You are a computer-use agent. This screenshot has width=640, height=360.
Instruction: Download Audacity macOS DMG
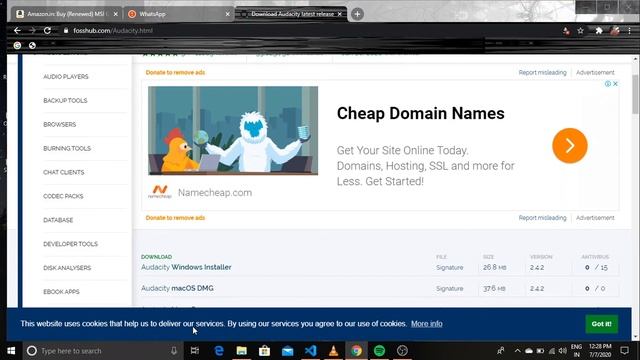(177, 288)
